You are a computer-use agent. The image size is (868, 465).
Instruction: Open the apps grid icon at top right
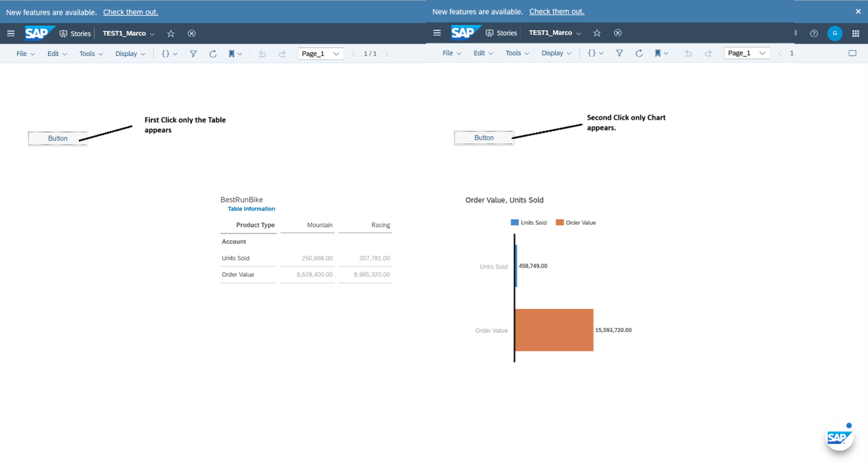point(856,33)
